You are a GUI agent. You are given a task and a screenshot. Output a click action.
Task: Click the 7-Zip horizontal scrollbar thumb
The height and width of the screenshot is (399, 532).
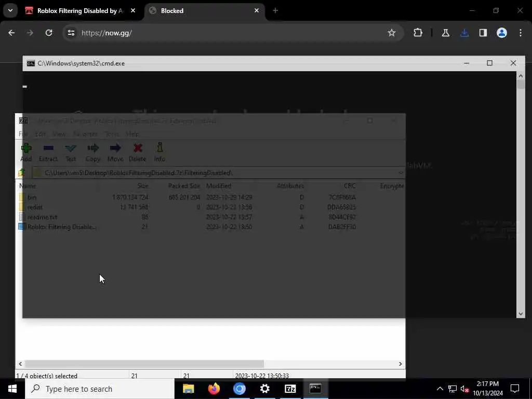(144, 364)
